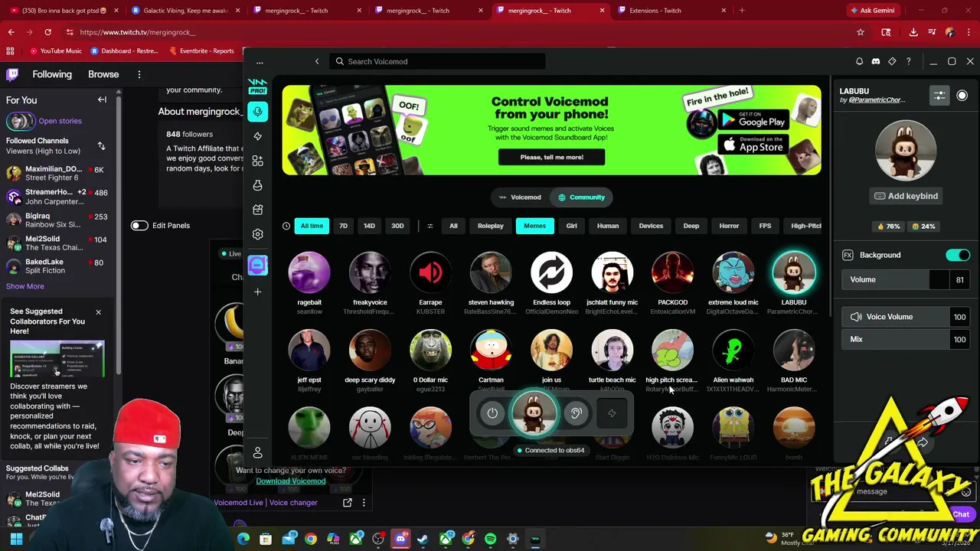Image resolution: width=980 pixels, height=551 pixels.
Task: Open Voicemod help question mark
Action: pyautogui.click(x=909, y=61)
